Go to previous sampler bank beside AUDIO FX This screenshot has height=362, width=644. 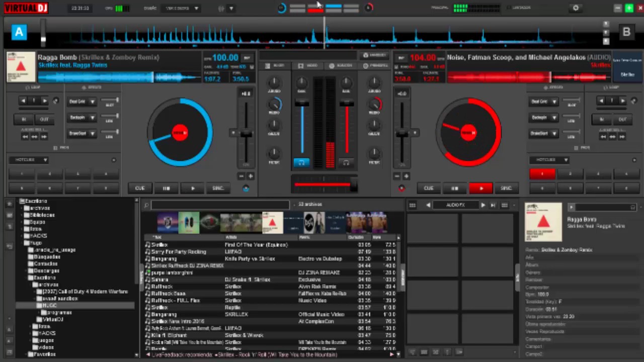coord(428,205)
